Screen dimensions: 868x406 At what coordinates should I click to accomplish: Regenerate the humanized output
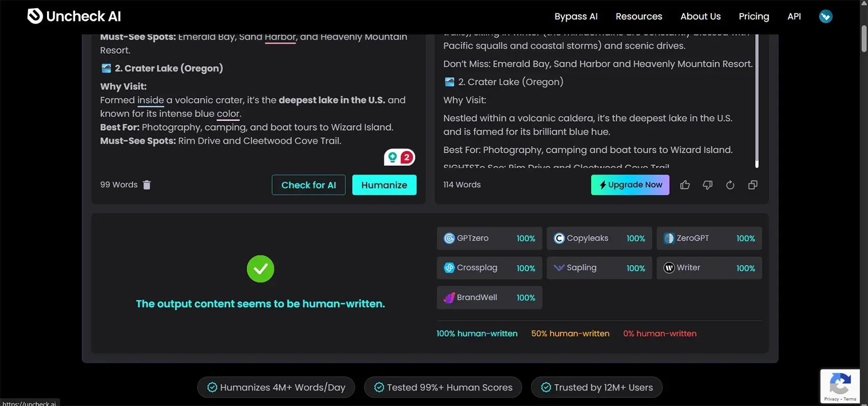click(x=730, y=185)
